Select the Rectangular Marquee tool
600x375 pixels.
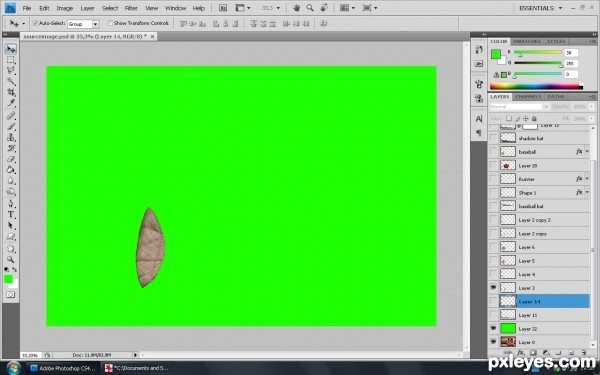tap(11, 60)
